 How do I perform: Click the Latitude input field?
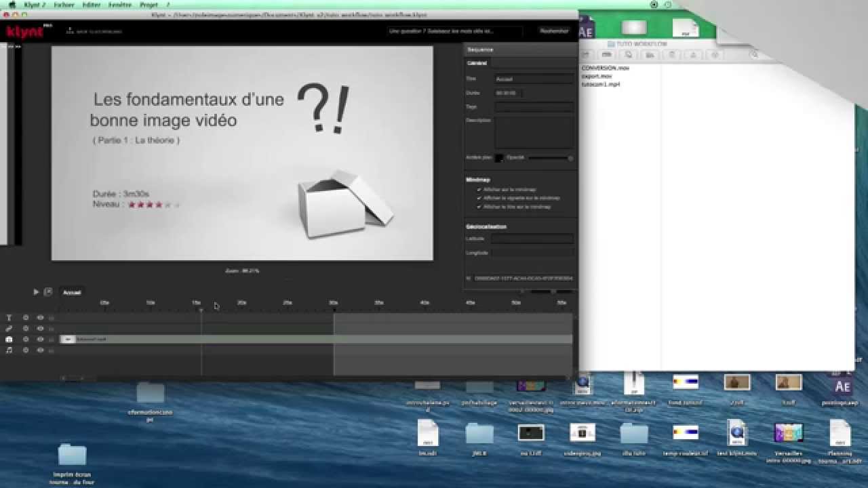[x=532, y=239]
